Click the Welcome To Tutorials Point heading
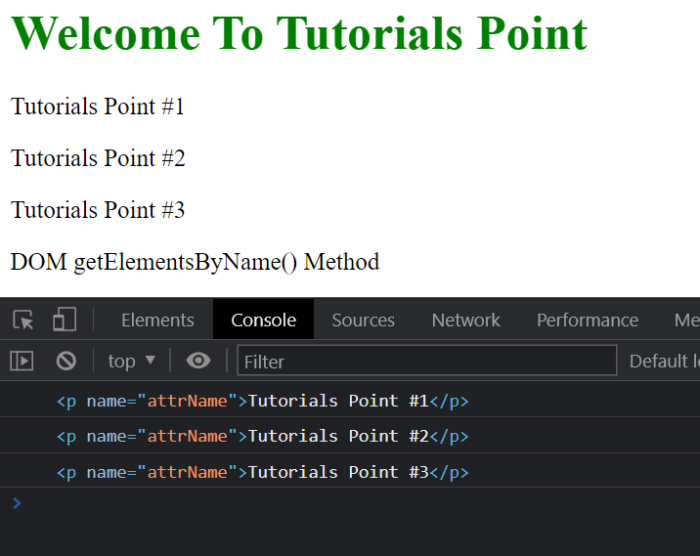Image resolution: width=700 pixels, height=556 pixels. pos(299,33)
